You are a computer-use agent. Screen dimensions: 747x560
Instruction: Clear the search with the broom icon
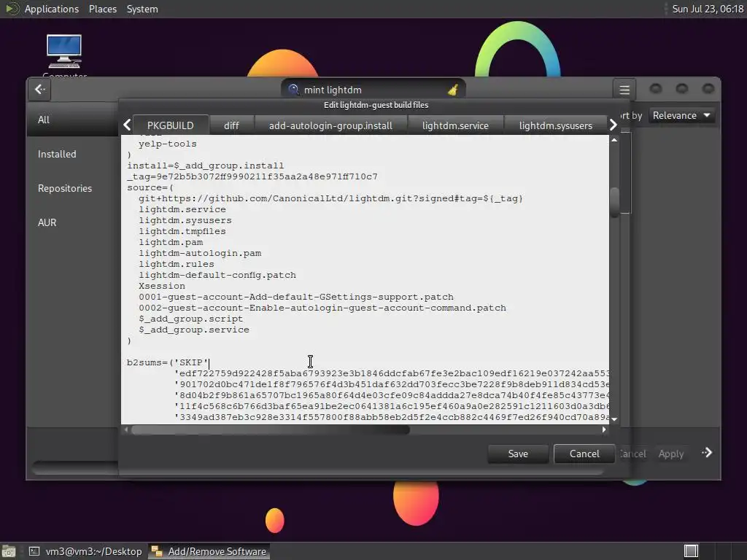tap(452, 90)
